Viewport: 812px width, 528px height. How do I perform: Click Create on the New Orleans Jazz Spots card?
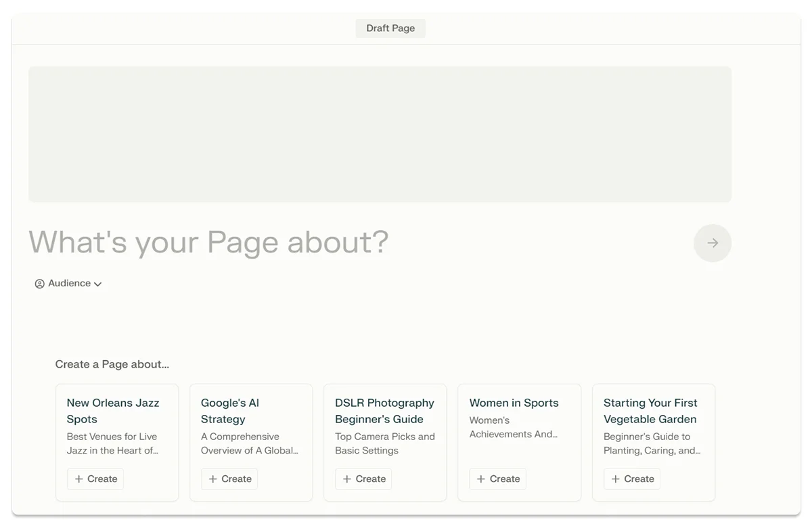[x=95, y=479]
